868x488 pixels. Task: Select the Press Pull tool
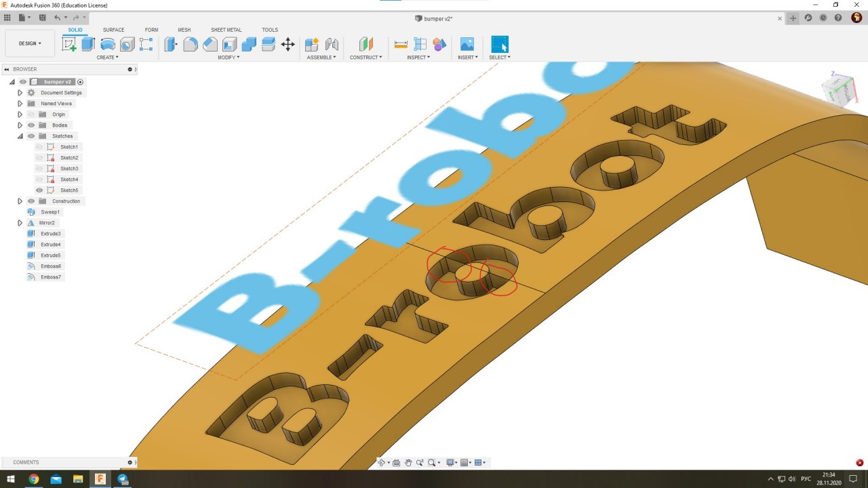click(171, 45)
